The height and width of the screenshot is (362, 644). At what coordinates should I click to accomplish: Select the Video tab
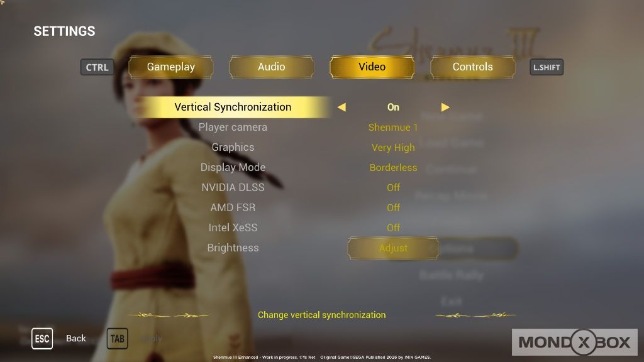pos(372,67)
